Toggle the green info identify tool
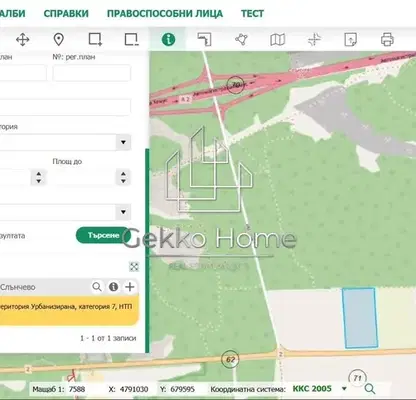This screenshot has height=400, width=416. (x=168, y=39)
